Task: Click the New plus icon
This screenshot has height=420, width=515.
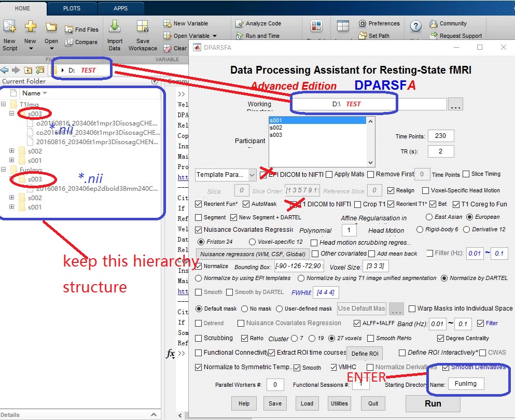Action: coord(30,26)
